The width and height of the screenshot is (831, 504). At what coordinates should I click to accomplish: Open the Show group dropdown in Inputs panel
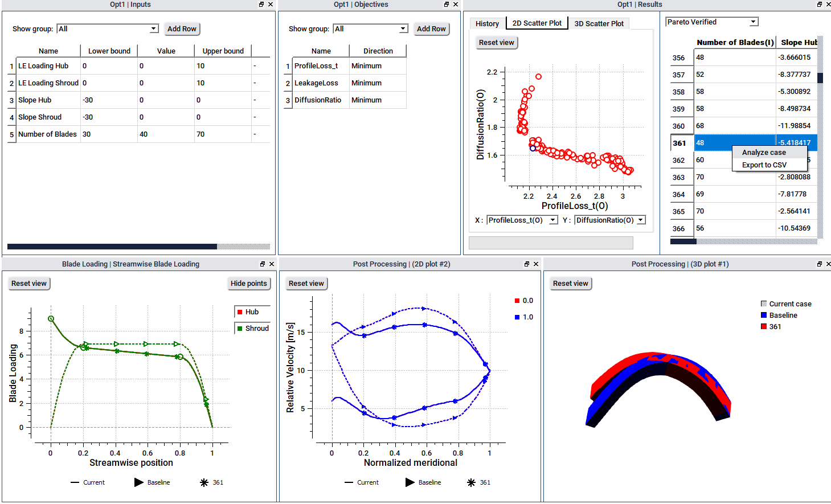107,28
